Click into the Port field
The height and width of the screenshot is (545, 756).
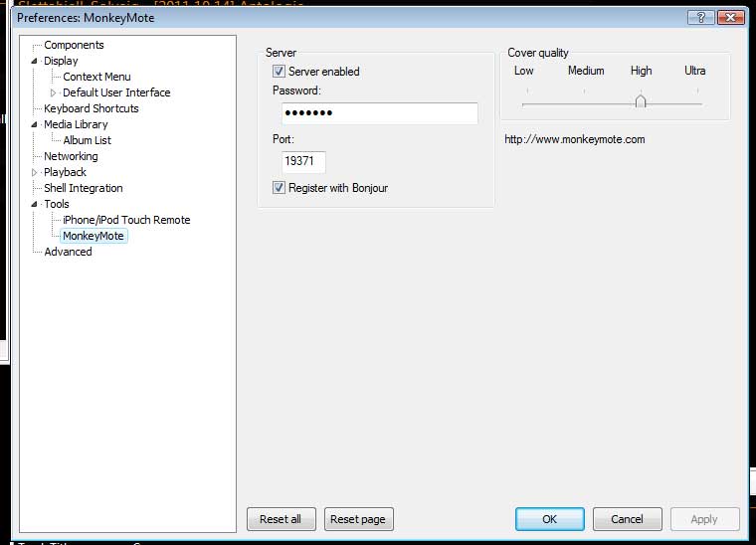point(303,161)
